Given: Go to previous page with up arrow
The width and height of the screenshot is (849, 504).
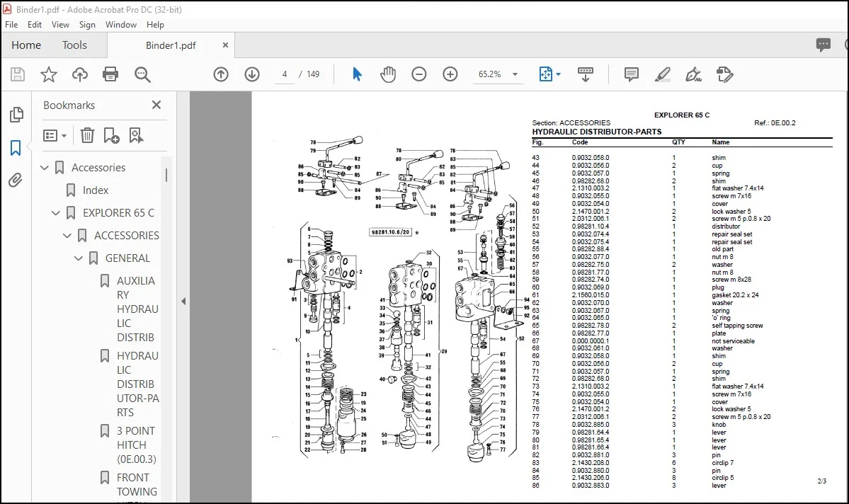Looking at the screenshot, I should pyautogui.click(x=221, y=74).
